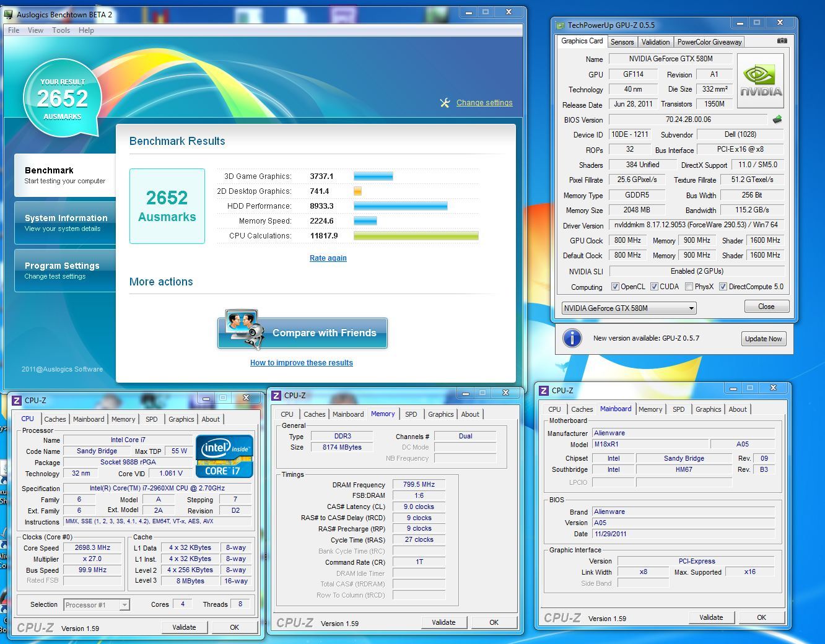Click the 2D Desktop Graphics orange bar
Viewport: 825px width, 644px height.
(x=357, y=191)
